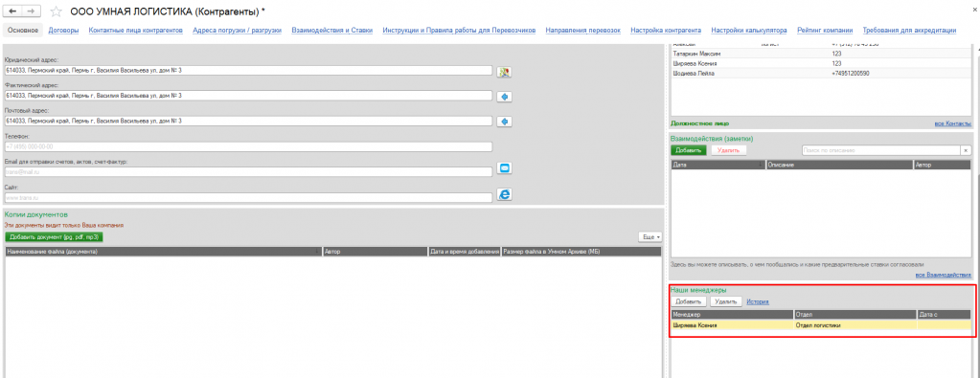Add the form to favorites with the star
The height and width of the screenshot is (378, 980).
pyautogui.click(x=57, y=11)
